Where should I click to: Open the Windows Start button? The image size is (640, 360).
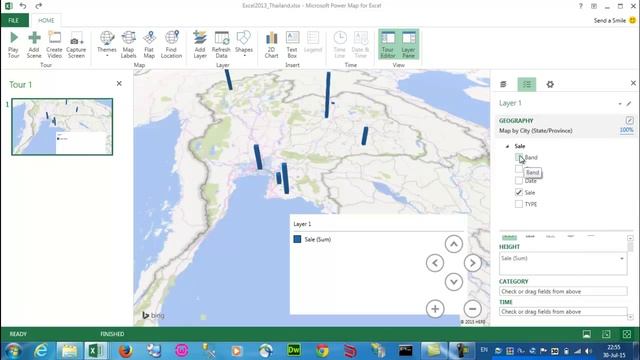(x=13, y=351)
